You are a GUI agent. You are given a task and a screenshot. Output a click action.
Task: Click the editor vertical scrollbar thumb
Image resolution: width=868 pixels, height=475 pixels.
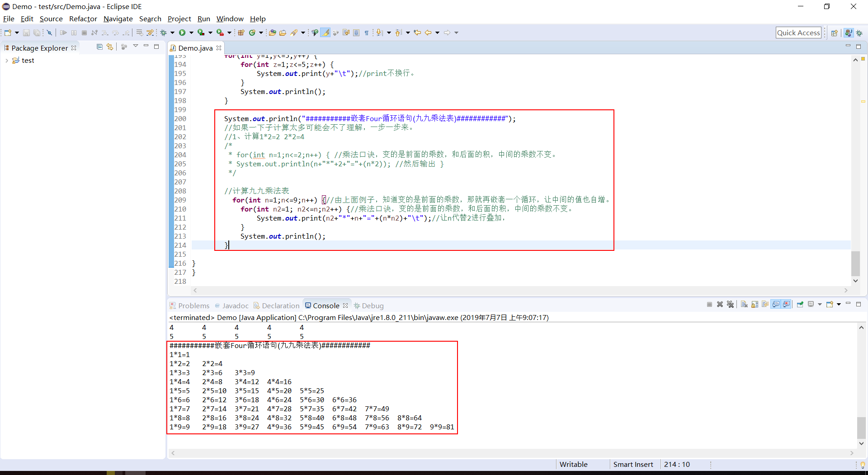[855, 263]
